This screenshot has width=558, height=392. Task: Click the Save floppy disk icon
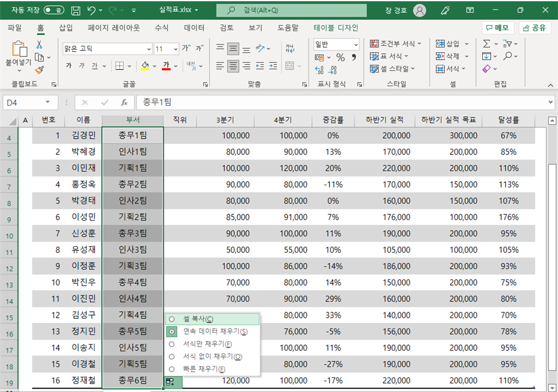pos(76,10)
